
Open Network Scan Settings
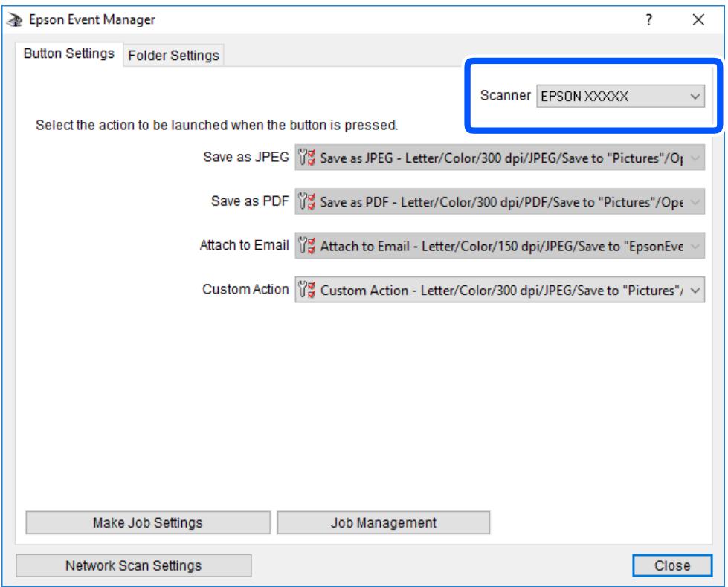click(134, 565)
